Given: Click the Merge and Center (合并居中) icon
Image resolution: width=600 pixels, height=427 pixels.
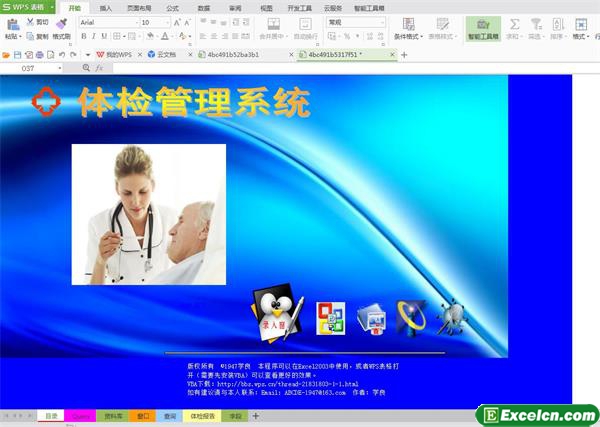Looking at the screenshot, I should pyautogui.click(x=274, y=24).
